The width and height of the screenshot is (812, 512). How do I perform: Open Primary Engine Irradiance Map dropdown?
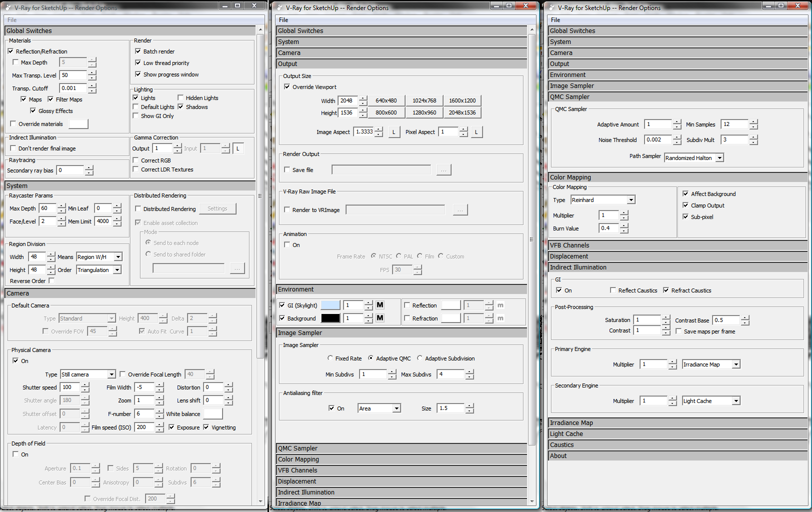tap(736, 364)
